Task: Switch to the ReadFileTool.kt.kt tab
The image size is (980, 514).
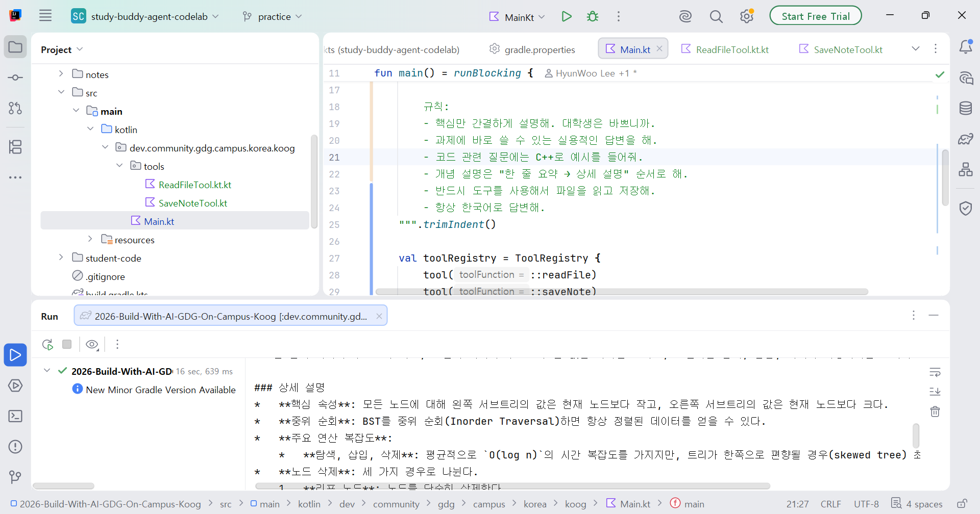Action: coord(725,49)
